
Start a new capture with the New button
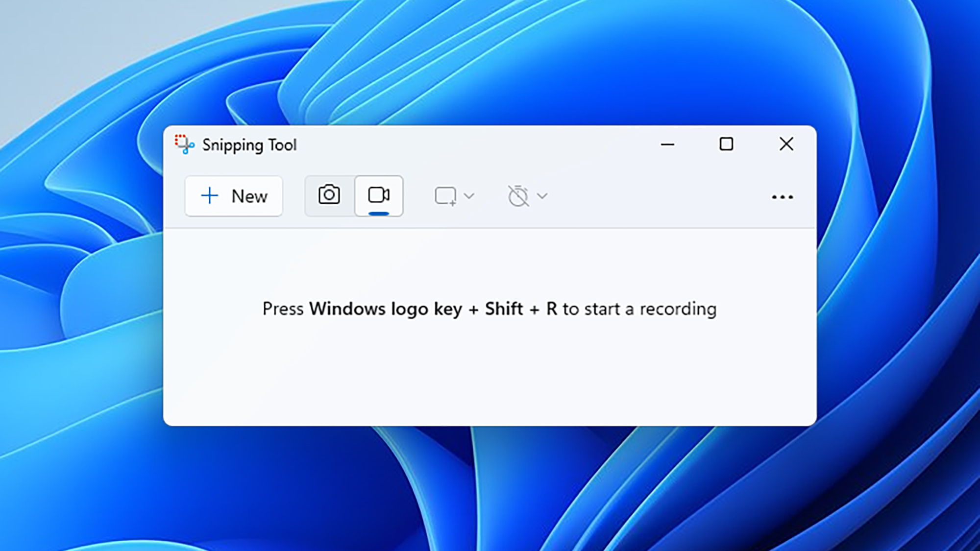tap(234, 196)
